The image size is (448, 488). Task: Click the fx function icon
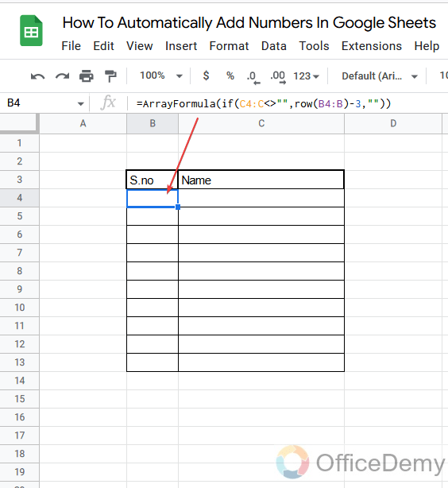click(108, 103)
